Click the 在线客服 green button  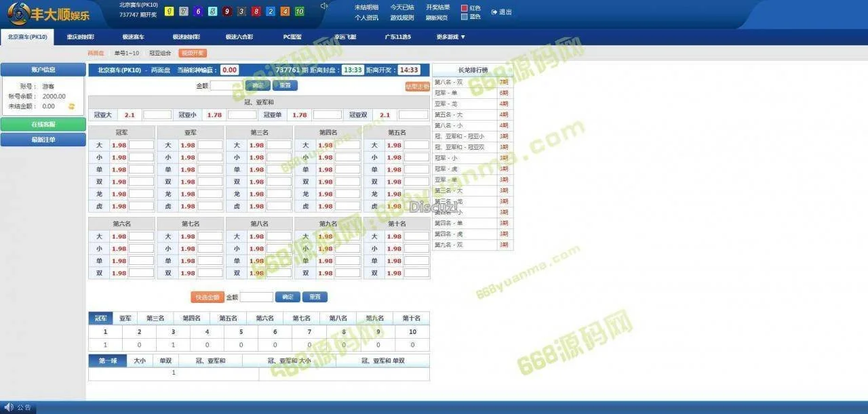[x=43, y=125]
